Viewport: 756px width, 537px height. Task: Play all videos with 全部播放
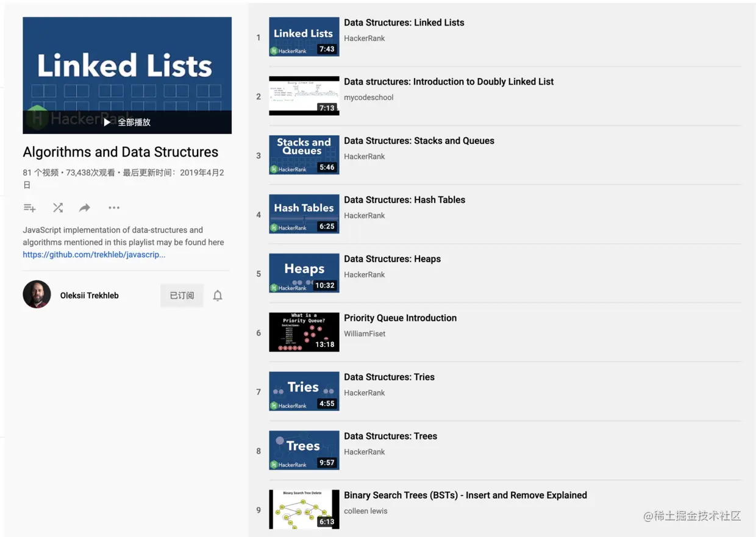127,122
